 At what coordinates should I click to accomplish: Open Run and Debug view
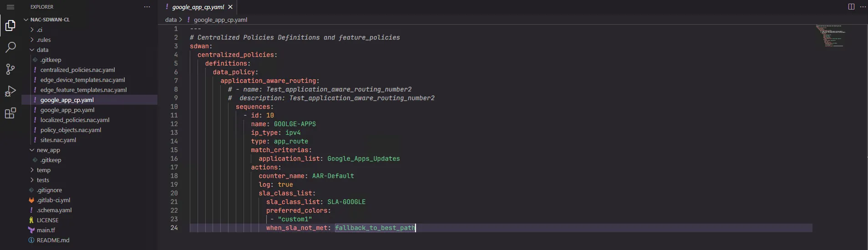click(10, 91)
